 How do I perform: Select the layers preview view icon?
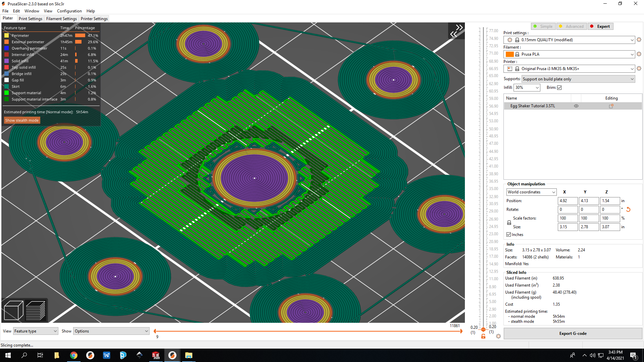coord(36,310)
